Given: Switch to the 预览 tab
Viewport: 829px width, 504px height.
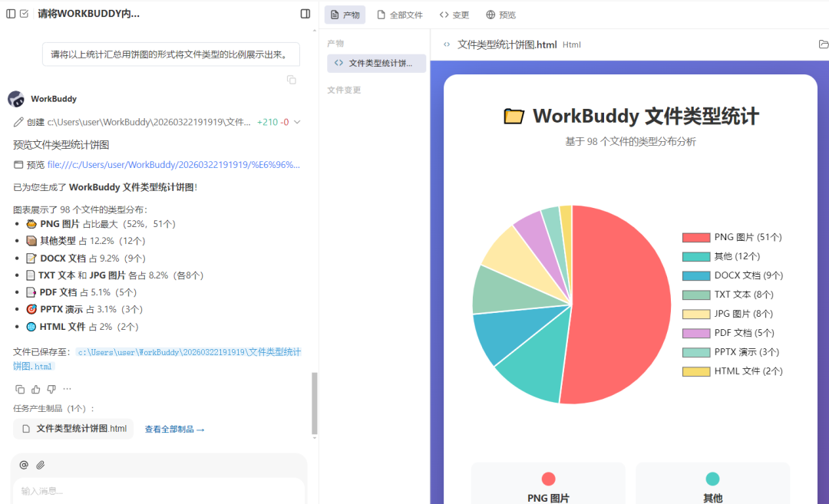Looking at the screenshot, I should [x=500, y=15].
